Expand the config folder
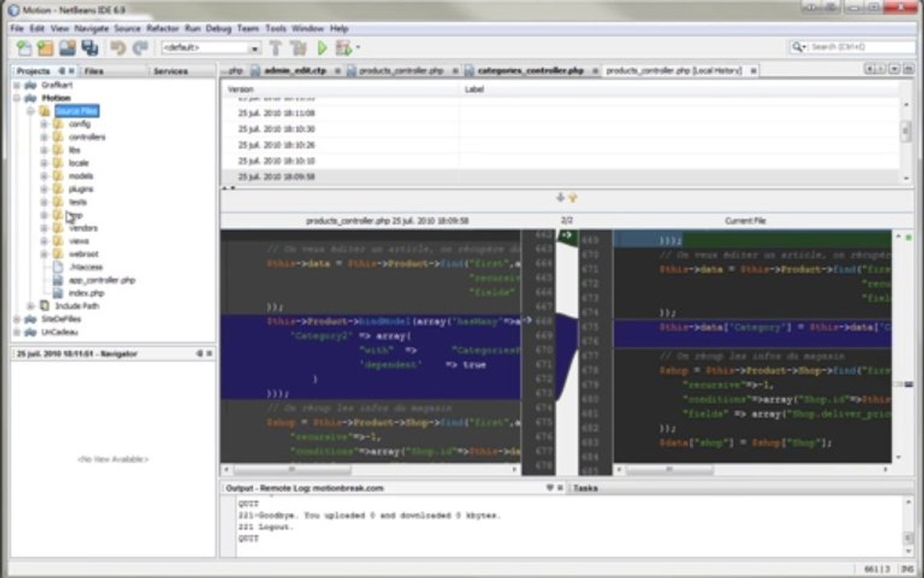924x578 pixels. (x=43, y=124)
